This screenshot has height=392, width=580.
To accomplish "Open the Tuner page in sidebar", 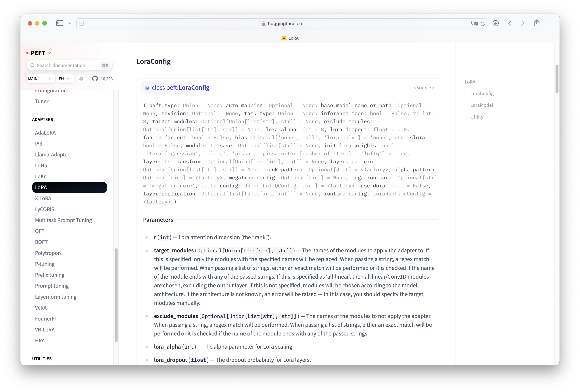I will [42, 102].
